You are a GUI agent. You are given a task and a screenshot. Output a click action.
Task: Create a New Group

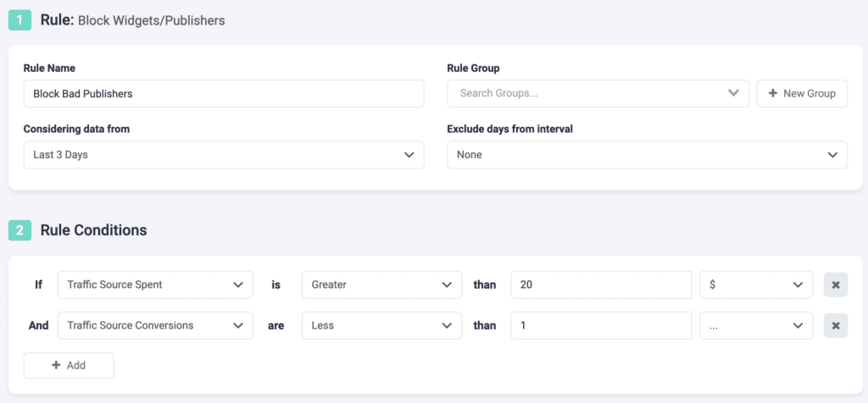[x=802, y=93]
